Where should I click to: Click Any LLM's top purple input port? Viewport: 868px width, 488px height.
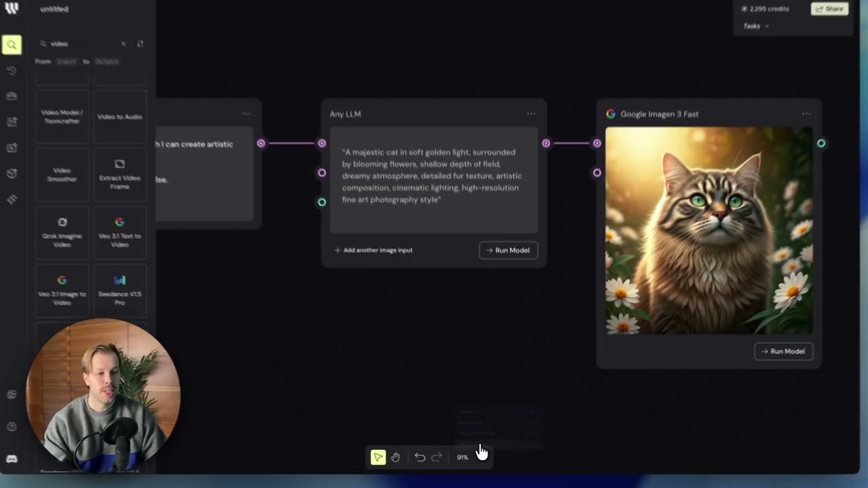[x=322, y=143]
